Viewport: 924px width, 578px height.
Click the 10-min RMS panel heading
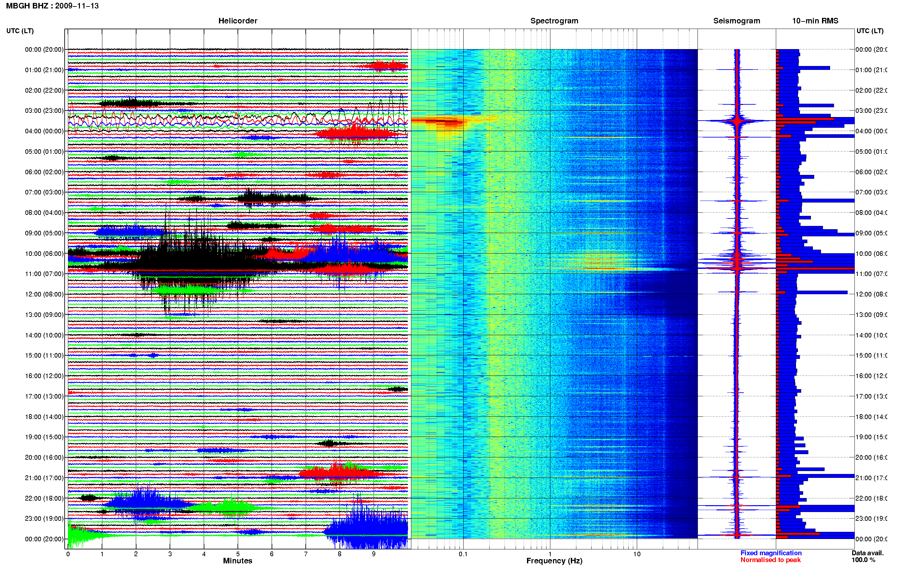click(815, 21)
